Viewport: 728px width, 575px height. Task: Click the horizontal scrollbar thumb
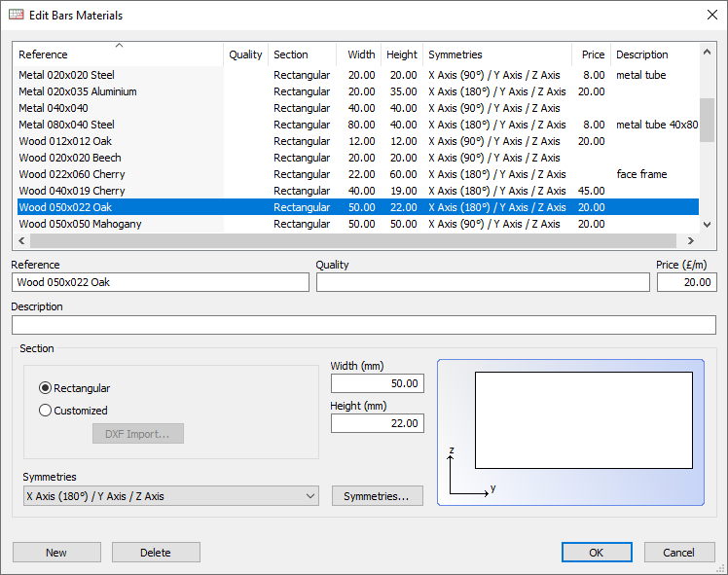(x=353, y=240)
